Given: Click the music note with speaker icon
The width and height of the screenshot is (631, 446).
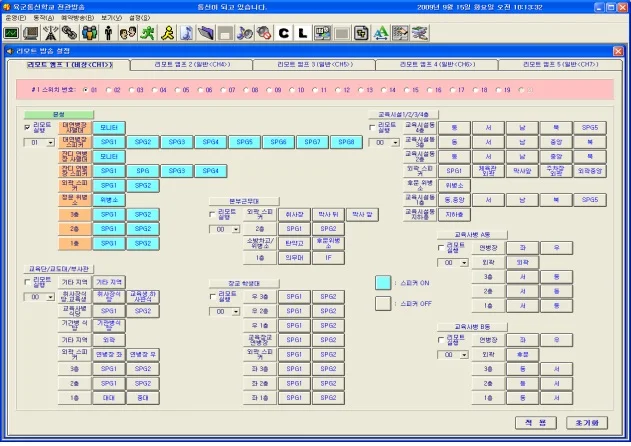Looking at the screenshot, I should click(x=245, y=33).
